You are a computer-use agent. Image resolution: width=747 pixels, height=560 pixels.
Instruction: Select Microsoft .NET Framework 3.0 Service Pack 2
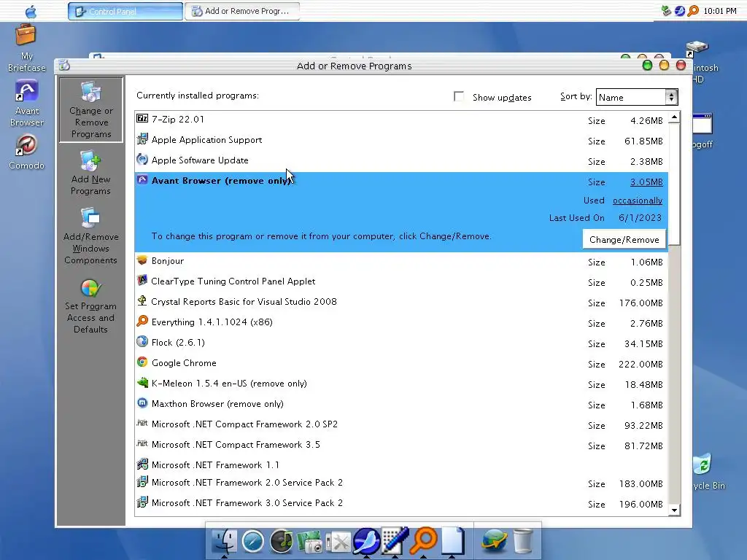click(x=401, y=504)
